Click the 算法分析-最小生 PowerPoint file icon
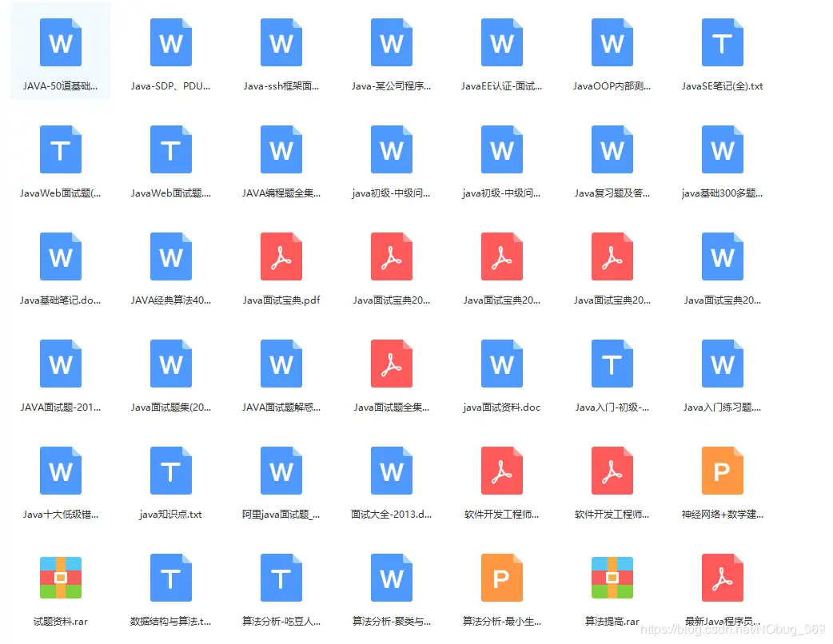 (501, 578)
